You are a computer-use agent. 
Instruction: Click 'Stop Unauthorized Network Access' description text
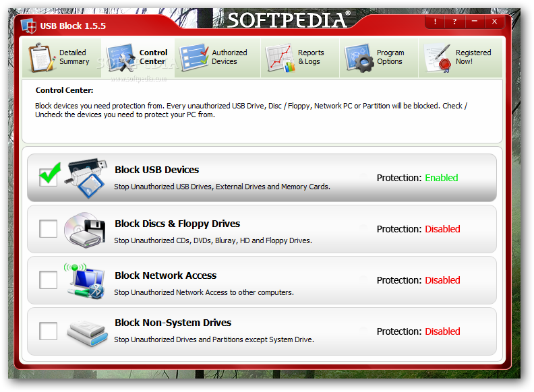(x=204, y=292)
